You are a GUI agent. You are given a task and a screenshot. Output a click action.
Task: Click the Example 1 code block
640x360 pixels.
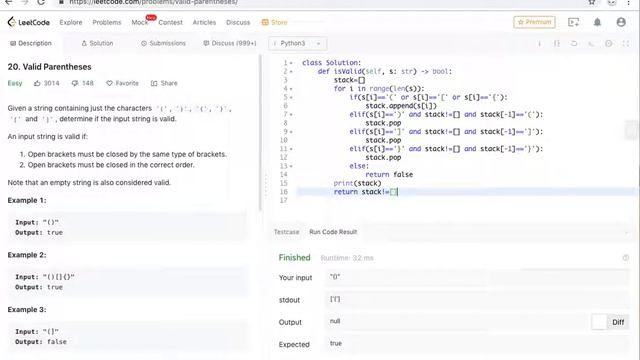tap(128, 227)
